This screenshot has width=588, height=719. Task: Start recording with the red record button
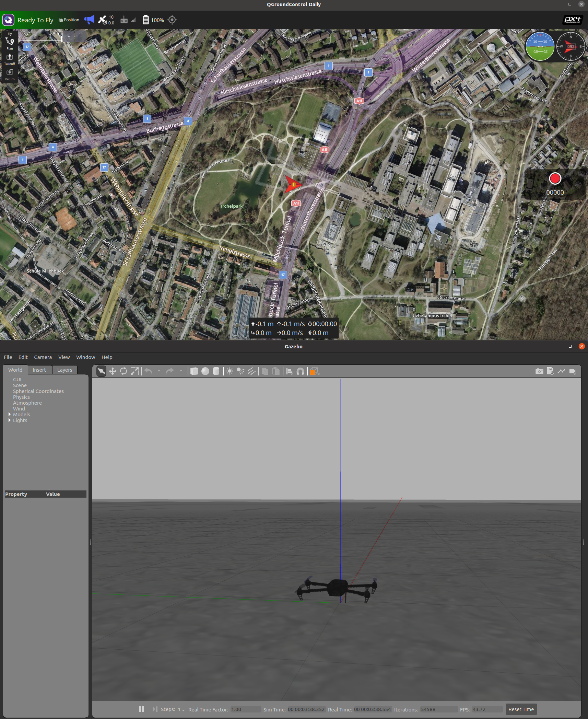click(x=555, y=178)
